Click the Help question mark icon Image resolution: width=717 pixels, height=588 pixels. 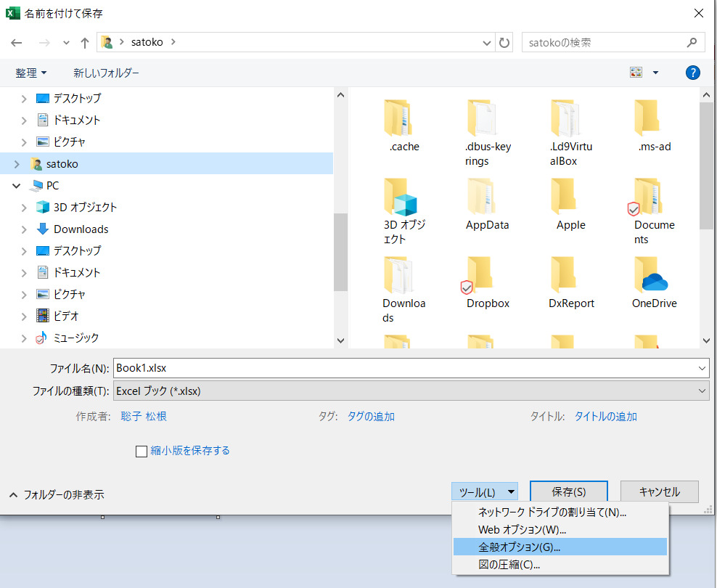point(692,73)
